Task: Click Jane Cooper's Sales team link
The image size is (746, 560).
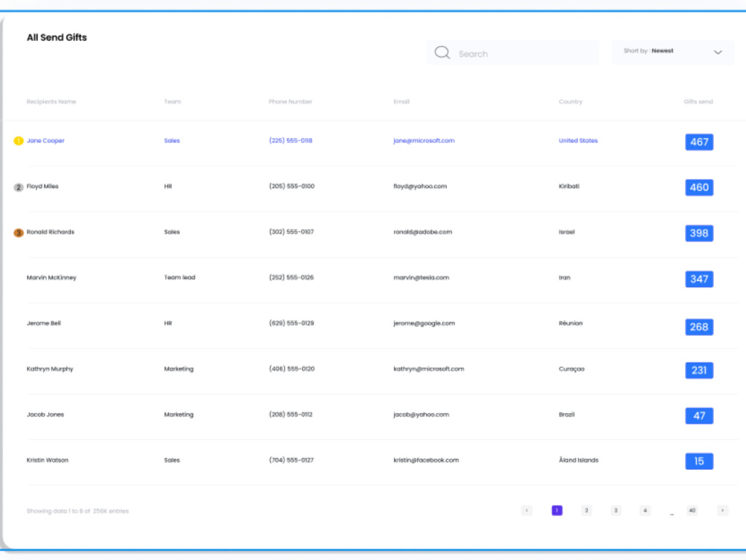Action: pyautogui.click(x=172, y=141)
